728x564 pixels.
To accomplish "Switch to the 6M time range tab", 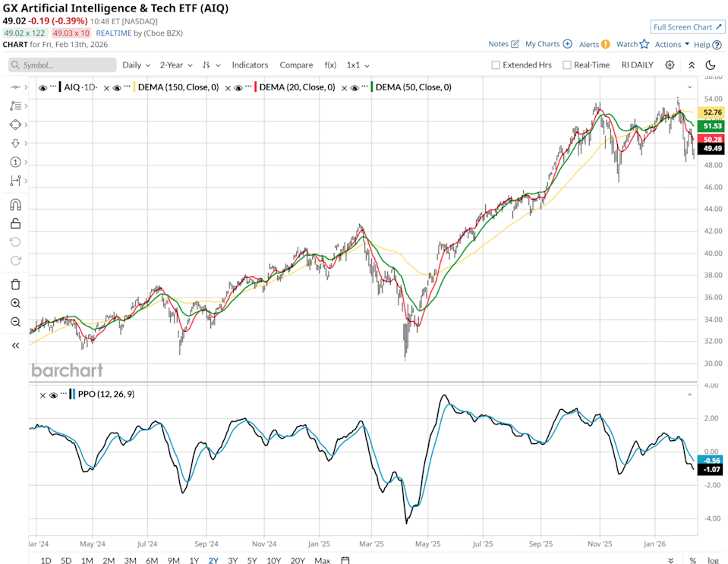I will pyautogui.click(x=151, y=560).
